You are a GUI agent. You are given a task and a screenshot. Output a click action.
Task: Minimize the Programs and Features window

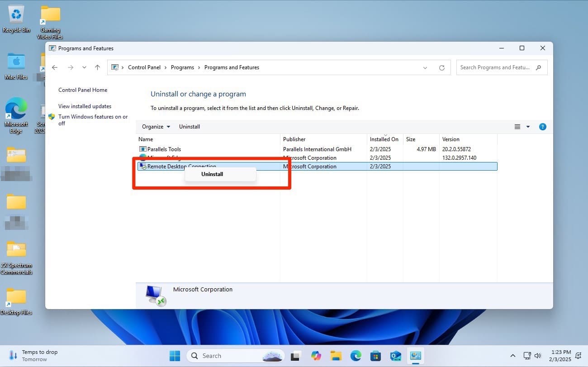502,48
